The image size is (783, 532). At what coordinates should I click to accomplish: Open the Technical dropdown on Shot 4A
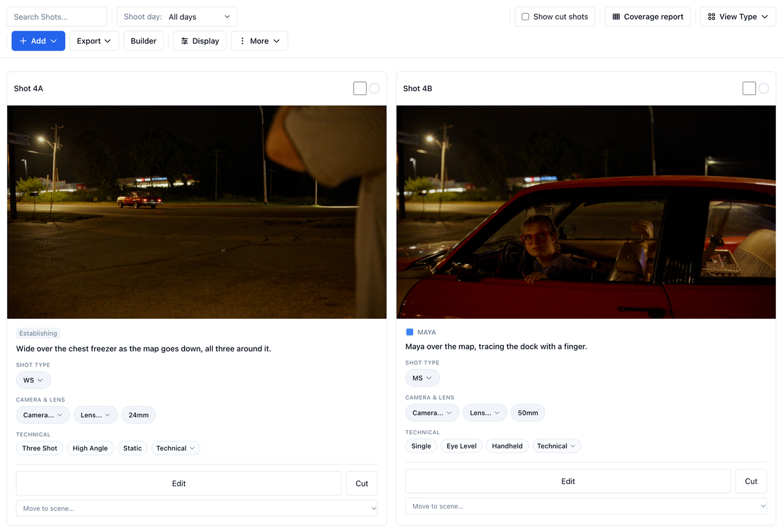tap(176, 448)
